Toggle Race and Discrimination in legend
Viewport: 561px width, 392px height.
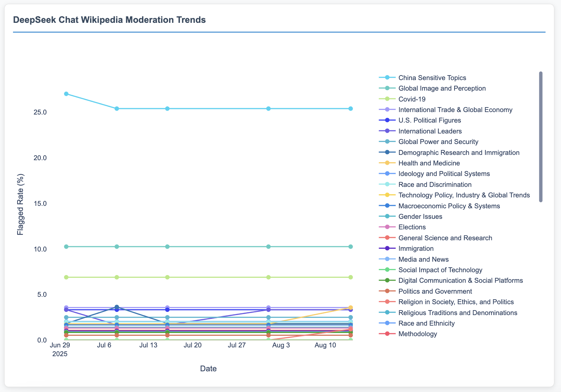coord(425,184)
